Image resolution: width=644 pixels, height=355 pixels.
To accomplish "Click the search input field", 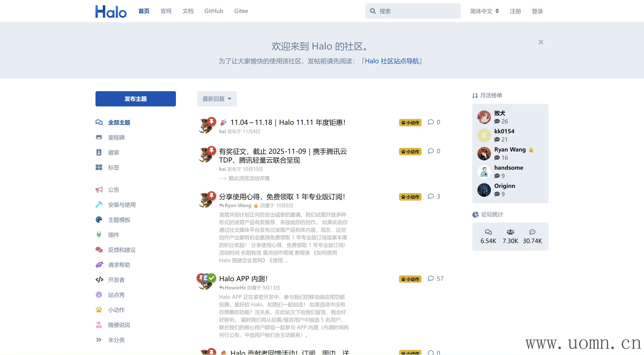I will [412, 11].
